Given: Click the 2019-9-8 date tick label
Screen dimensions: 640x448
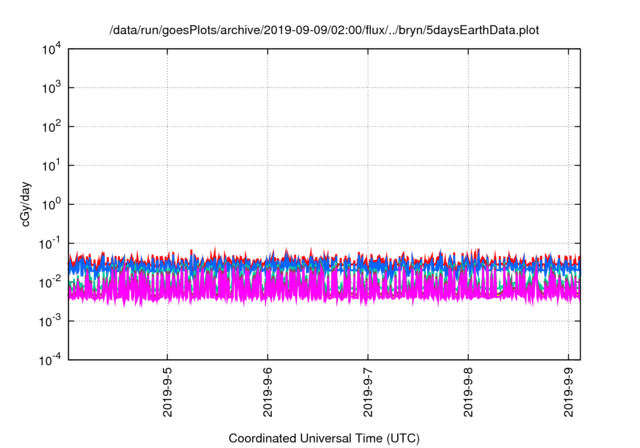Looking at the screenshot, I should coord(468,392).
